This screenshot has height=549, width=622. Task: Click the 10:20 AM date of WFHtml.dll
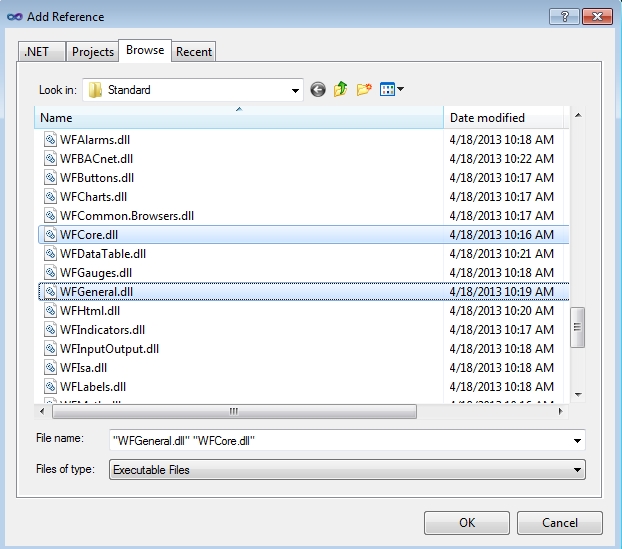(501, 311)
